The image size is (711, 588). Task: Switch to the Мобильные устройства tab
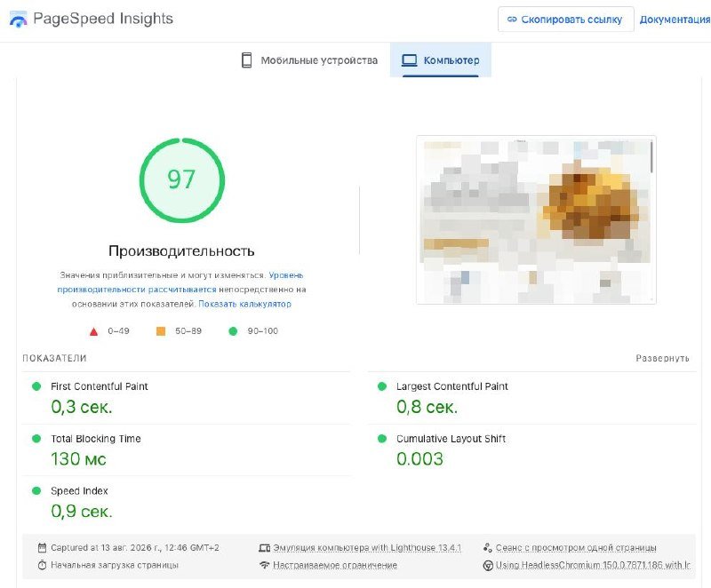309,60
